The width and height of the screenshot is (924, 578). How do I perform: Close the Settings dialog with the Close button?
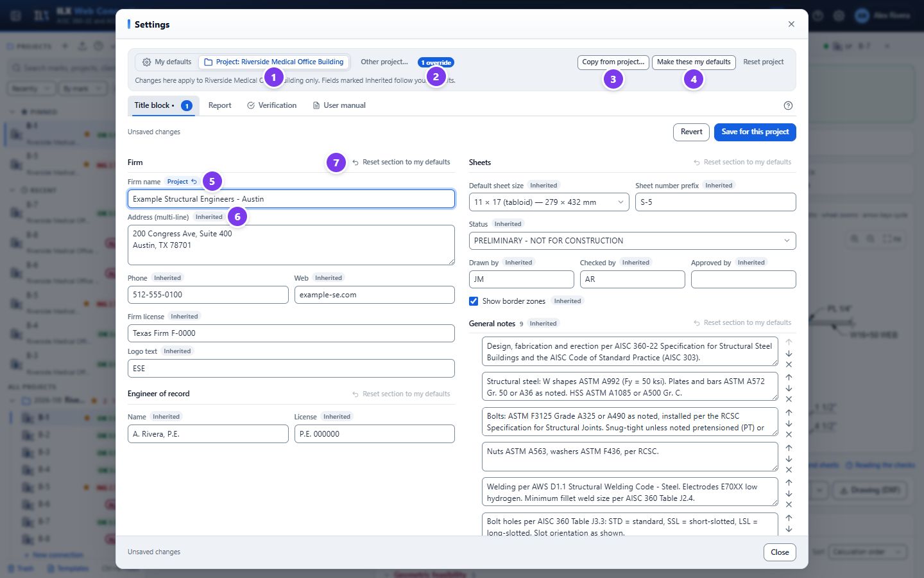pyautogui.click(x=780, y=552)
